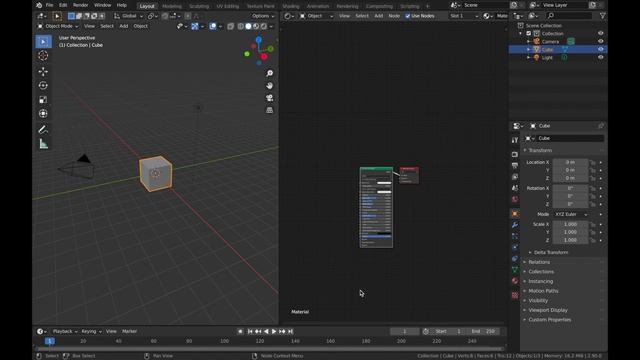Viewport: 640px width, 360px height.
Task: Open the Tool properties tab
Action: click(x=515, y=140)
